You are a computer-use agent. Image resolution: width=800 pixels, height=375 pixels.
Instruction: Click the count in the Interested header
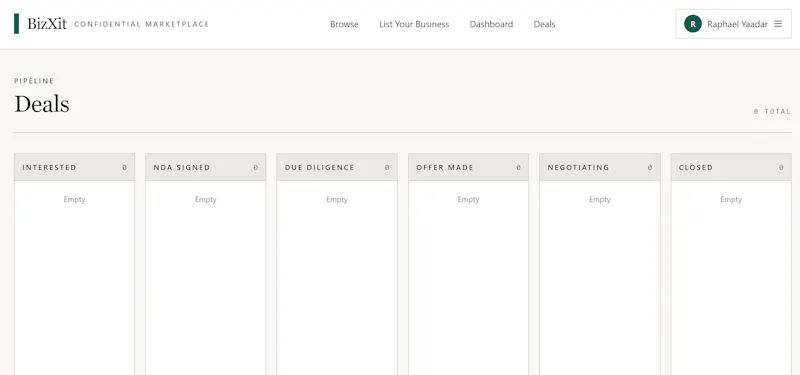pyautogui.click(x=124, y=167)
